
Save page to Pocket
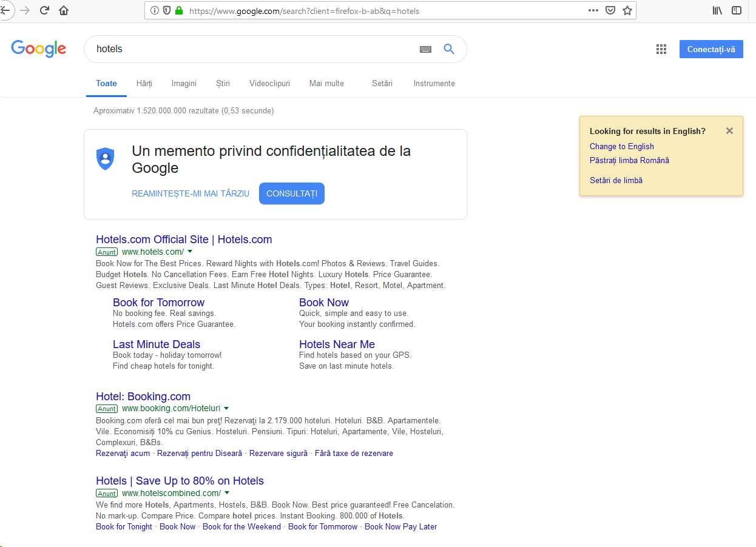(611, 10)
